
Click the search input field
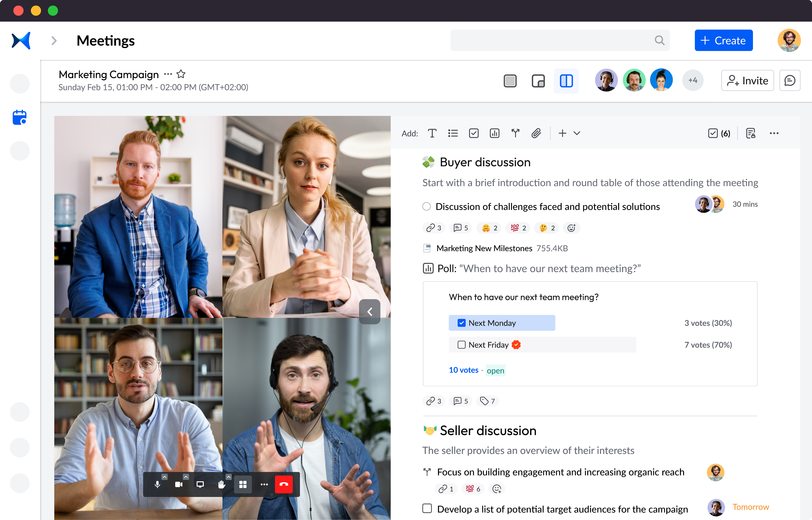(x=553, y=40)
